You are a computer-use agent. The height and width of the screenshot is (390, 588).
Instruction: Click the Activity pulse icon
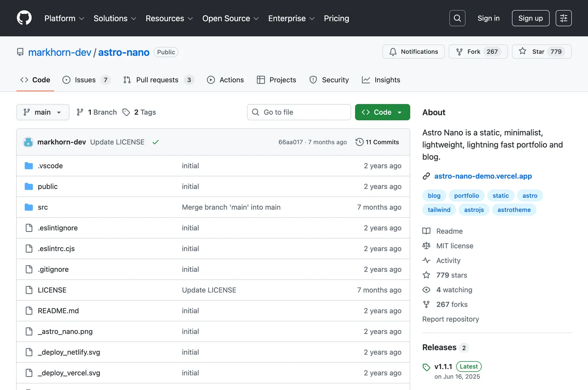click(x=426, y=260)
